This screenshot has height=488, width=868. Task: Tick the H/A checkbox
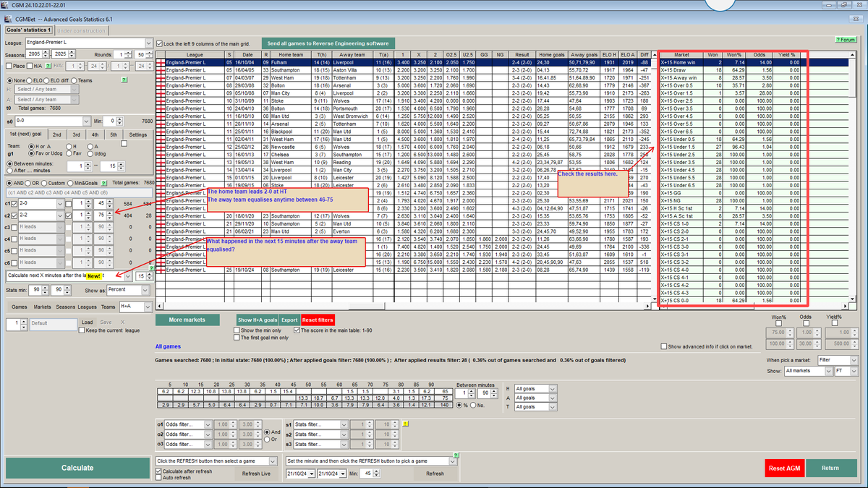30,66
